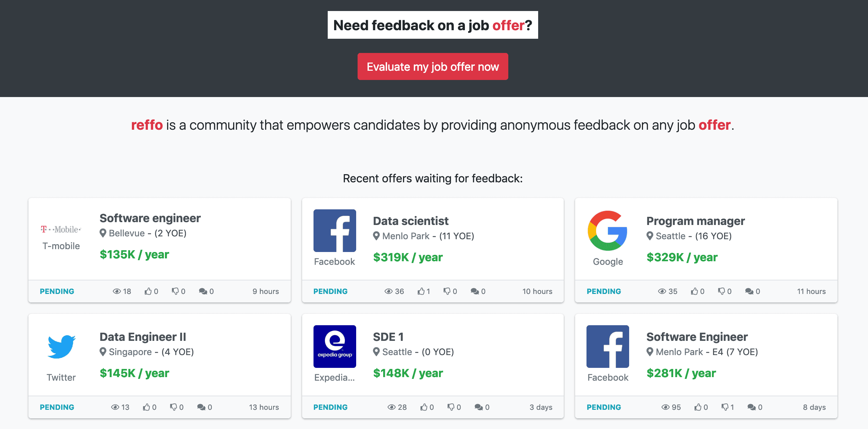
Task: Click the Facebook logo on Software Engineer E4 card
Action: click(607, 347)
